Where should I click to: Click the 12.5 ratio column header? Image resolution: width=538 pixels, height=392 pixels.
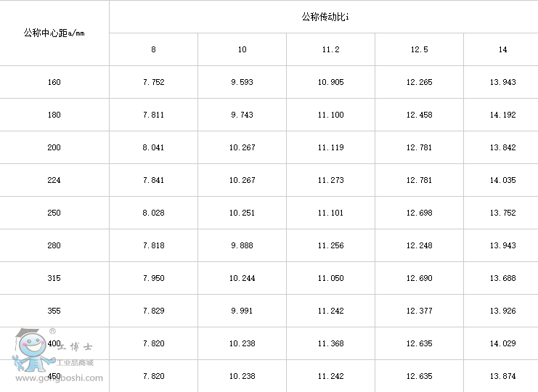tap(419, 49)
